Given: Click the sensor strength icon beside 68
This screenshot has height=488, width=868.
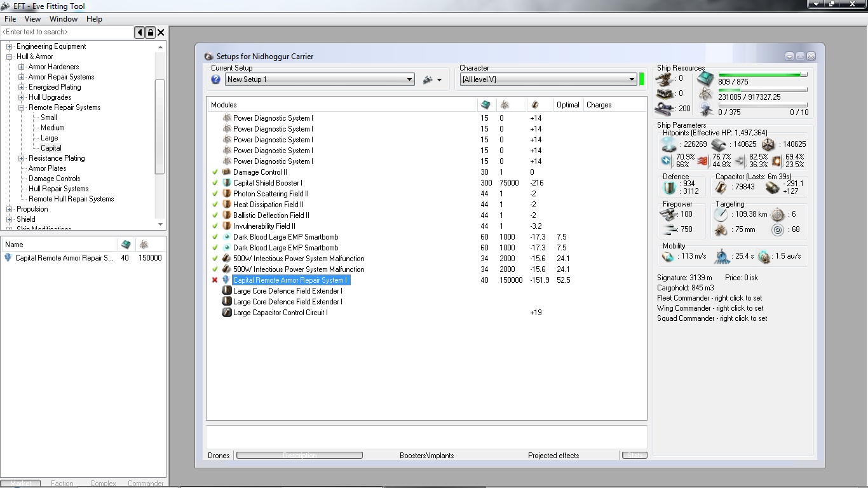Looking at the screenshot, I should point(778,230).
